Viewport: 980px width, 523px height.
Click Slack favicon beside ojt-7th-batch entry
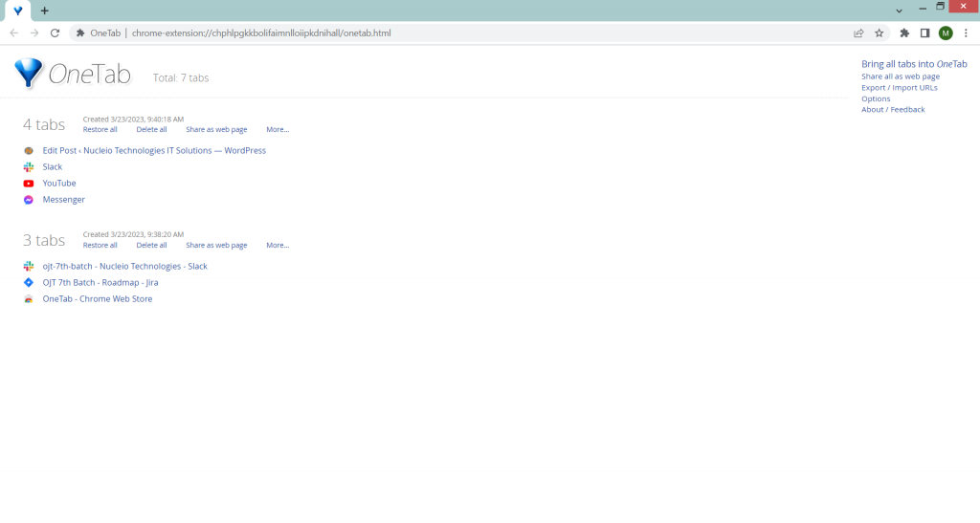point(29,266)
